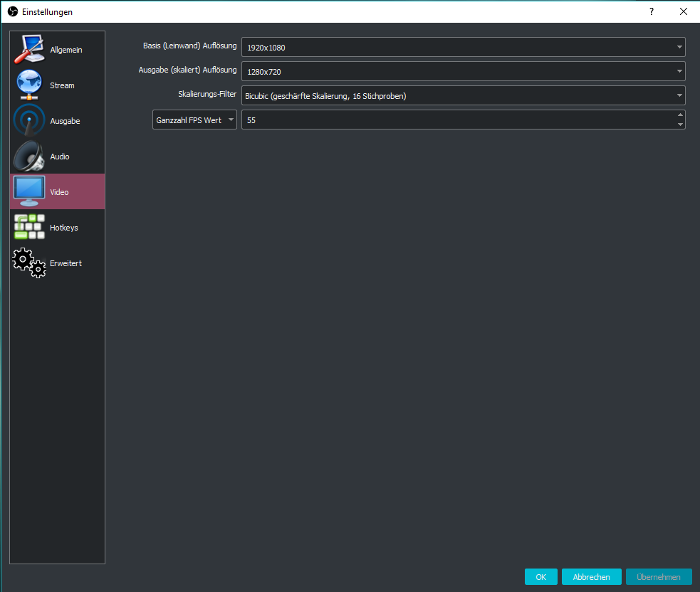Decrease FPS value with down arrow

[x=680, y=125]
